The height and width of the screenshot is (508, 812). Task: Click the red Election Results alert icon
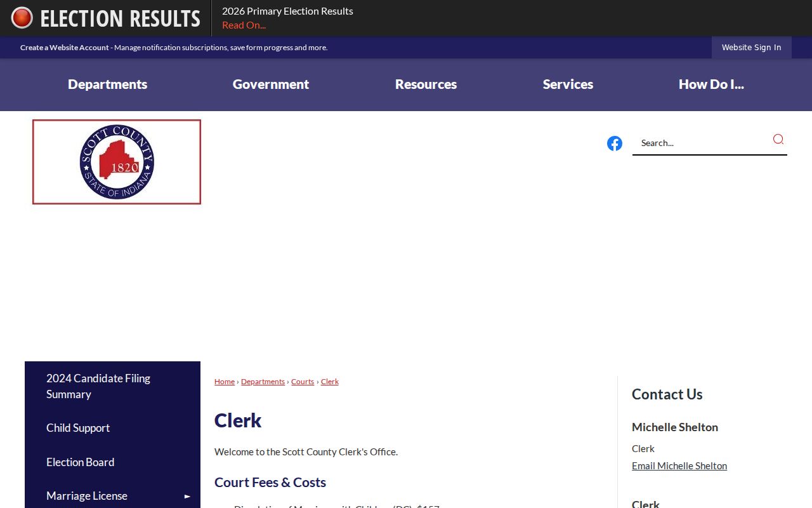pyautogui.click(x=22, y=18)
